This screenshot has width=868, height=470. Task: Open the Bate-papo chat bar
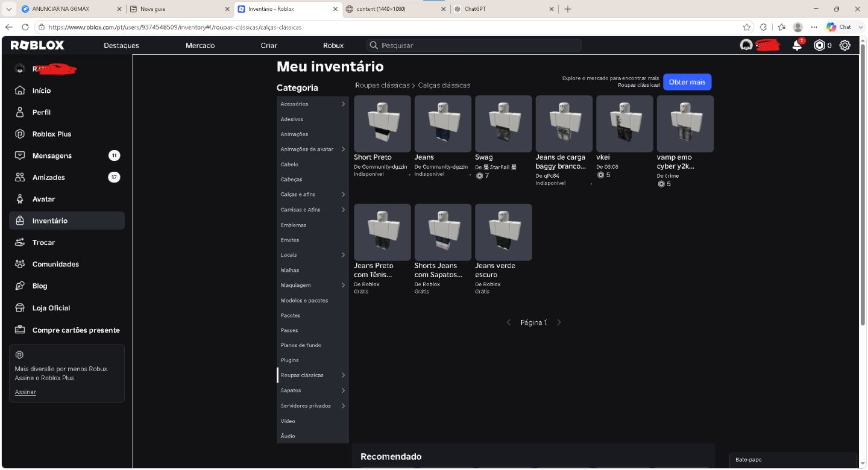pos(793,460)
